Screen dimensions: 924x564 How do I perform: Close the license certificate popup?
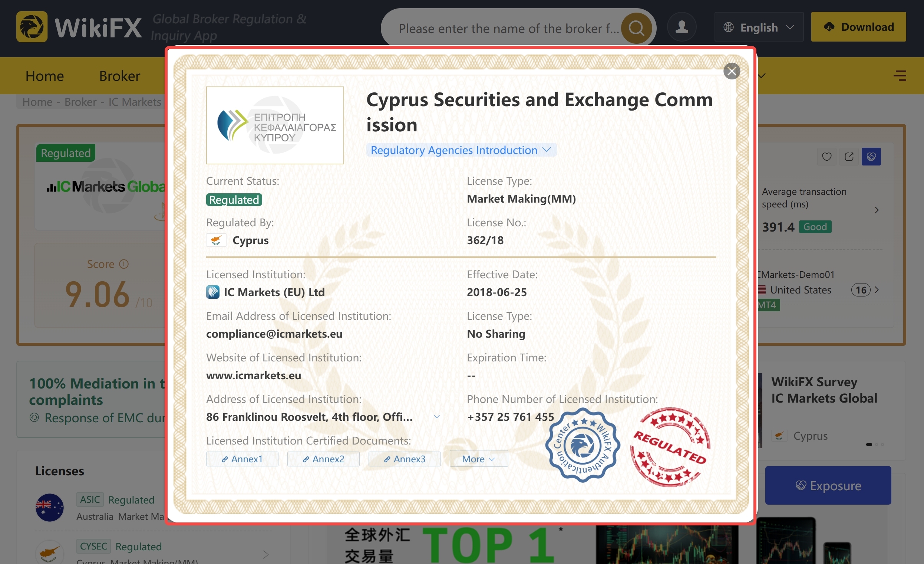tap(731, 71)
